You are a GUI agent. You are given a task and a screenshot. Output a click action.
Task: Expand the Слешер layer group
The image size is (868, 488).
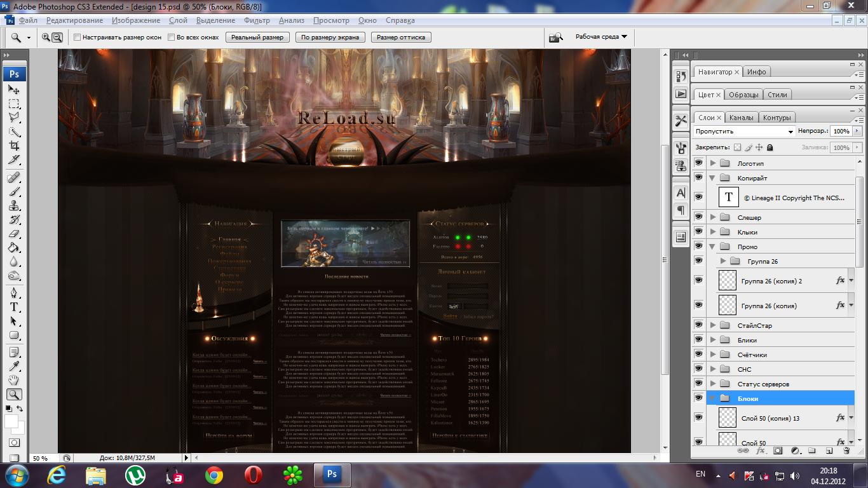click(713, 217)
